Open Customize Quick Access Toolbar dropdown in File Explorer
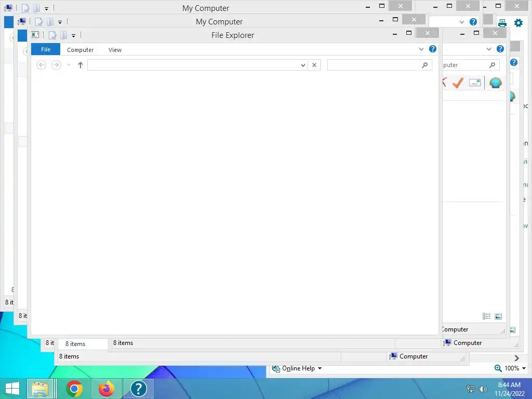 73,36
